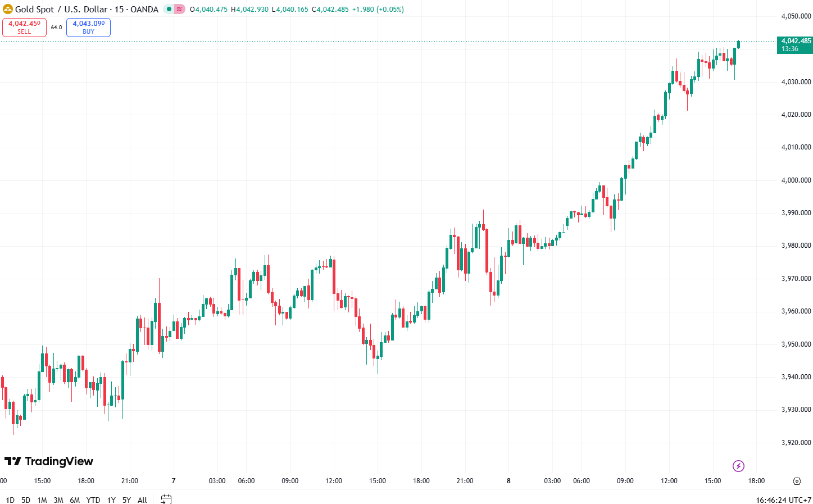Click the TradingView logo
This screenshot has height=504, width=813.
pyautogui.click(x=49, y=461)
